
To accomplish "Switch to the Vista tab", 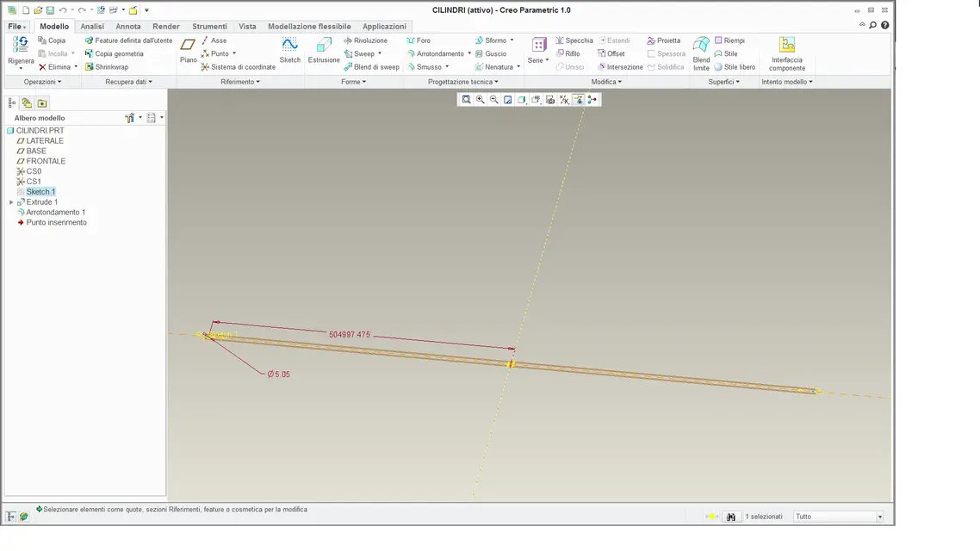I will [x=247, y=26].
